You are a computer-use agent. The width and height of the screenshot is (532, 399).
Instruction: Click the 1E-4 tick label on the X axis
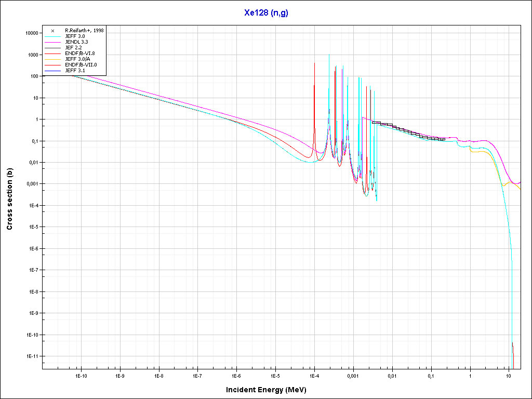pos(314,375)
